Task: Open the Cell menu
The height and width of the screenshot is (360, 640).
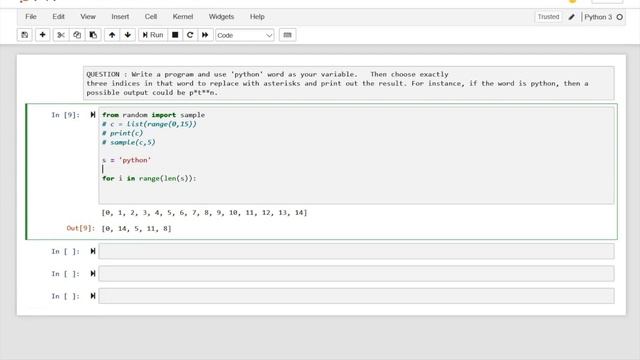Action: [151, 17]
